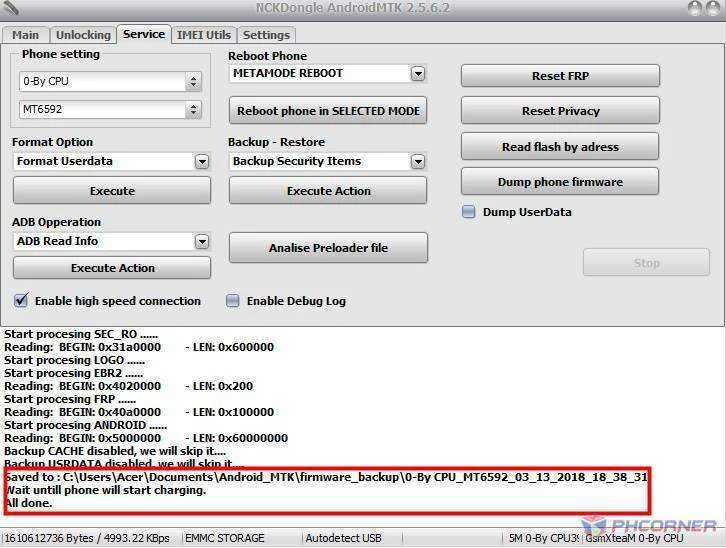Click Dump phone firmware button
726x548 pixels.
(560, 182)
